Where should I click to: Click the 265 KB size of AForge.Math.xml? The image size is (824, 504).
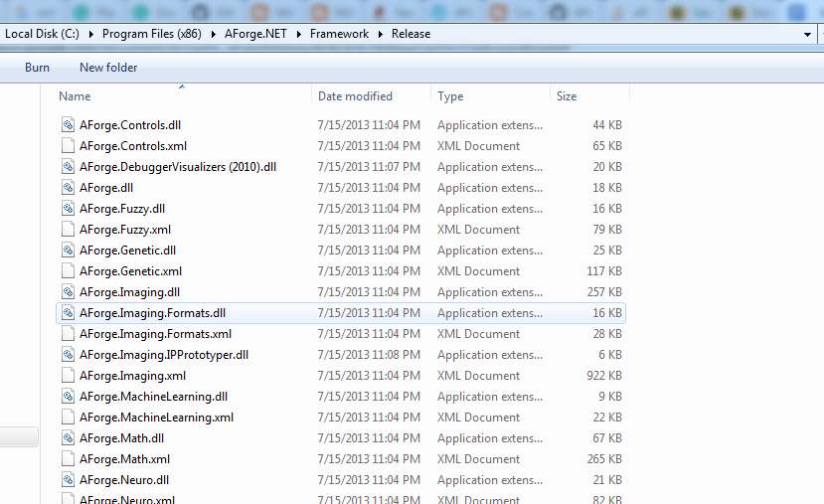coord(604,459)
